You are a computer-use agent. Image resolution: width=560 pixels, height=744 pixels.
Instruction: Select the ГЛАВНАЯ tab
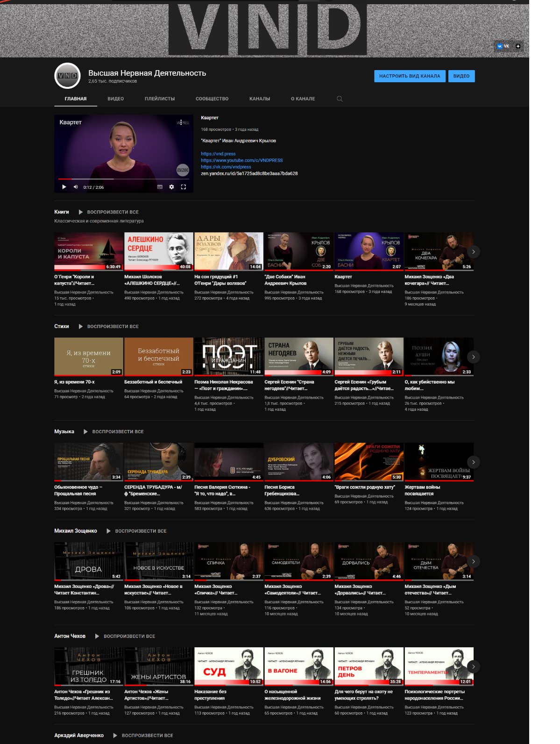coord(76,99)
